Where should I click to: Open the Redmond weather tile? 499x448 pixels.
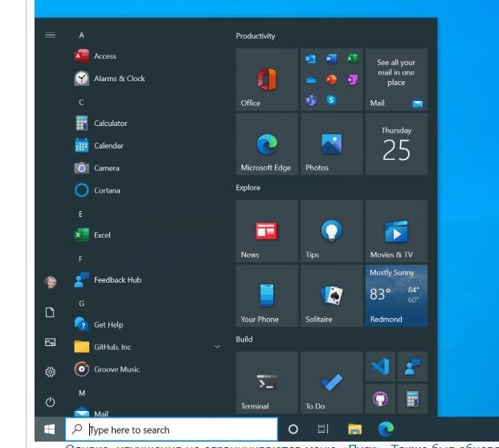click(396, 295)
